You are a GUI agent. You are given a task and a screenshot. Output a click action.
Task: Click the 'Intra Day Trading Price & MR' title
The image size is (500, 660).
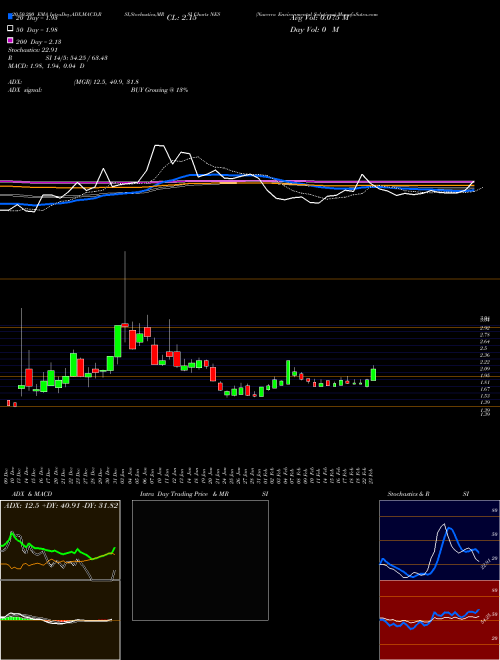184,494
